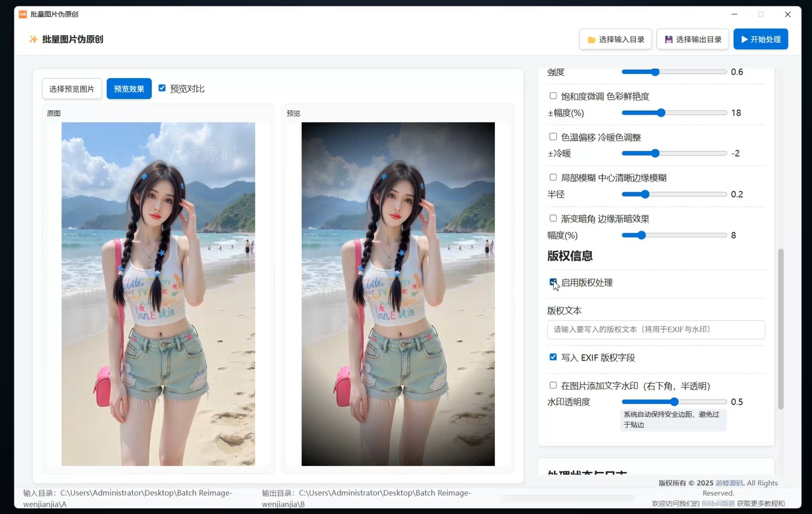
Task: Click the 选择输出目录 button
Action: [x=693, y=39]
